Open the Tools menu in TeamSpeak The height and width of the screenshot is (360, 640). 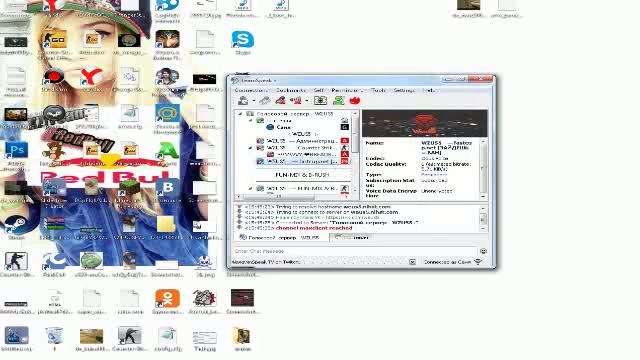(x=378, y=90)
